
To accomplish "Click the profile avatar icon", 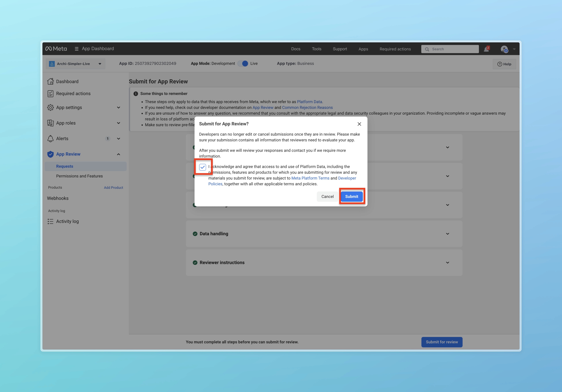I will 504,49.
